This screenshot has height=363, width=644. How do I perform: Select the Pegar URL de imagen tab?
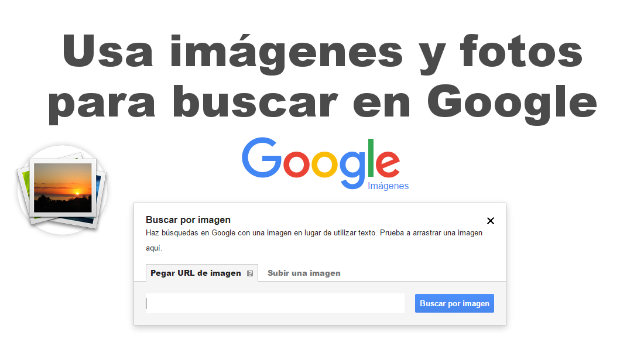[201, 273]
